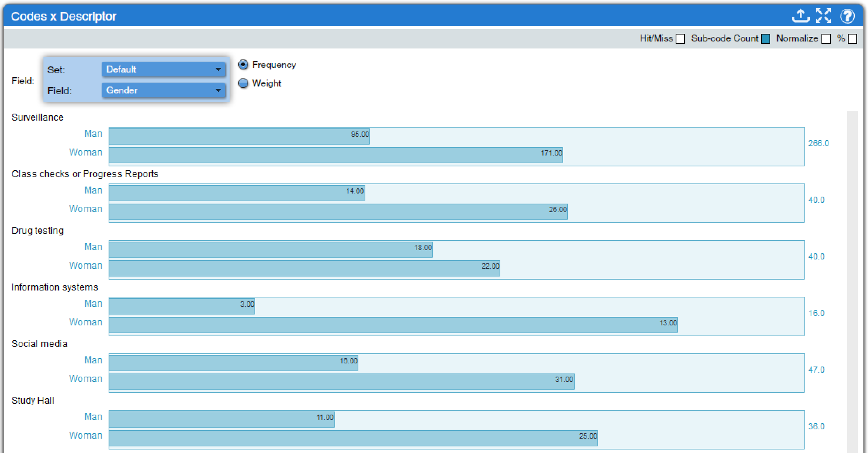Viewport: 868px width, 453px height.
Task: Click the export/upload chart icon
Action: click(x=800, y=16)
